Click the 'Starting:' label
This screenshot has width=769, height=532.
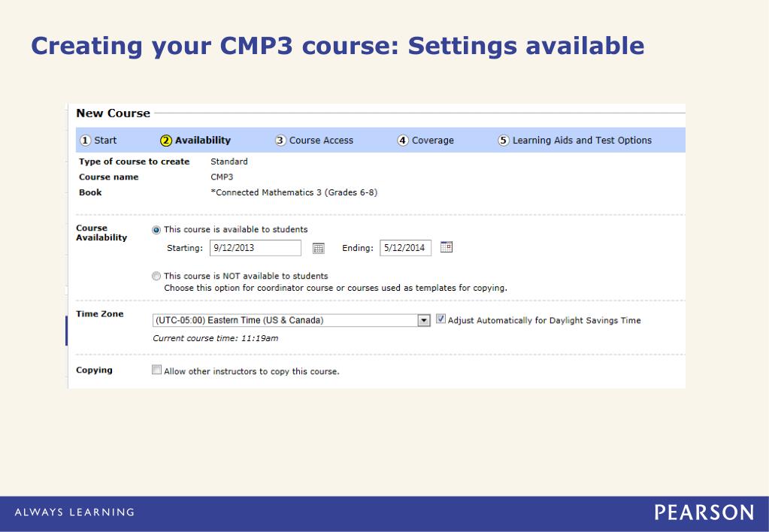point(185,248)
